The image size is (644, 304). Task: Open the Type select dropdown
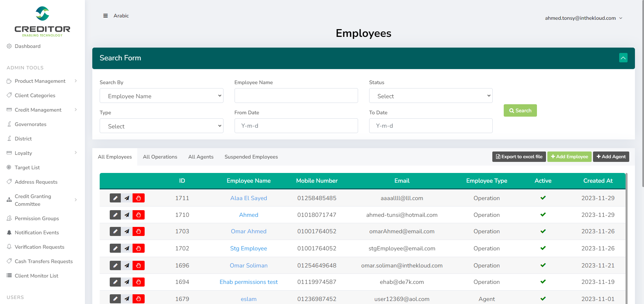click(161, 126)
